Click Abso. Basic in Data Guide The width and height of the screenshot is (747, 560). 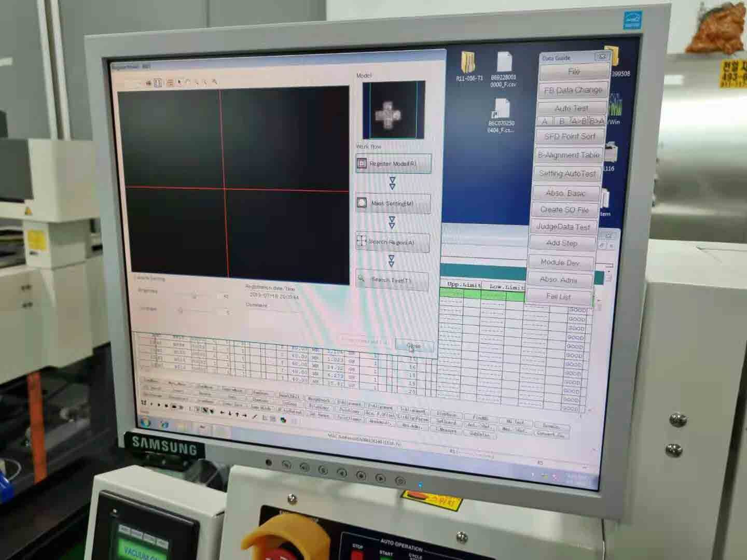coord(565,193)
